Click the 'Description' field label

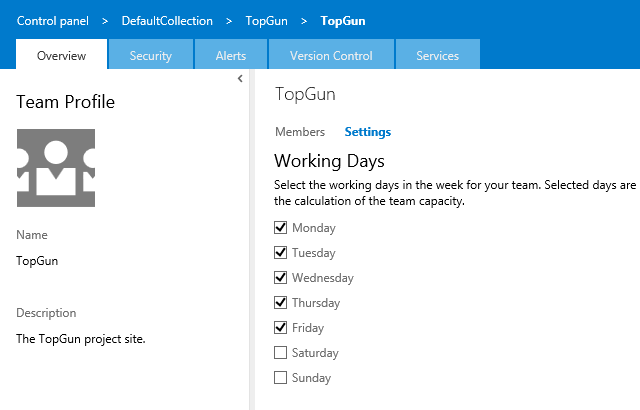46,313
